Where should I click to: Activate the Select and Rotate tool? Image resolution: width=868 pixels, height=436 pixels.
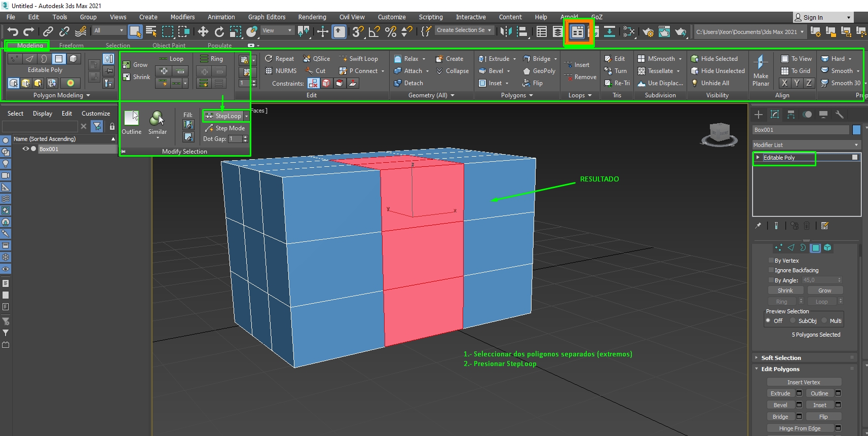click(219, 31)
